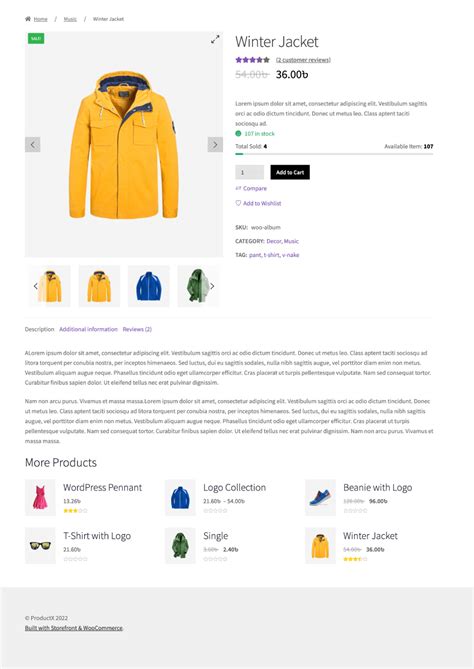Advance the thumbnail gallery forward
Screen dimensions: 474x669
[212, 286]
